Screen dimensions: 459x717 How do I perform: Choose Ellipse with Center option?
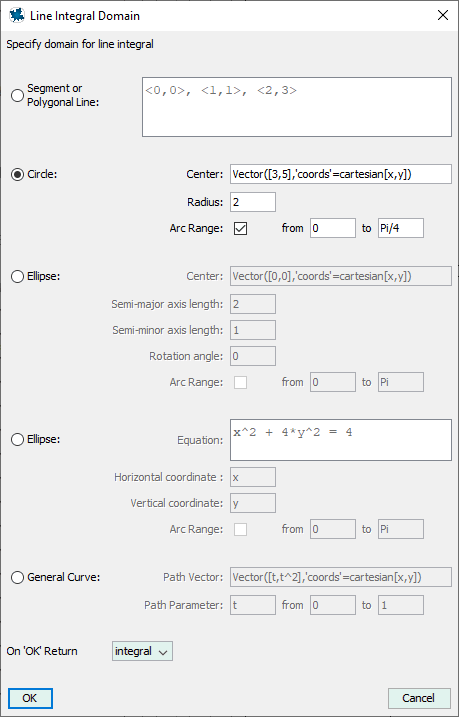click(17, 277)
